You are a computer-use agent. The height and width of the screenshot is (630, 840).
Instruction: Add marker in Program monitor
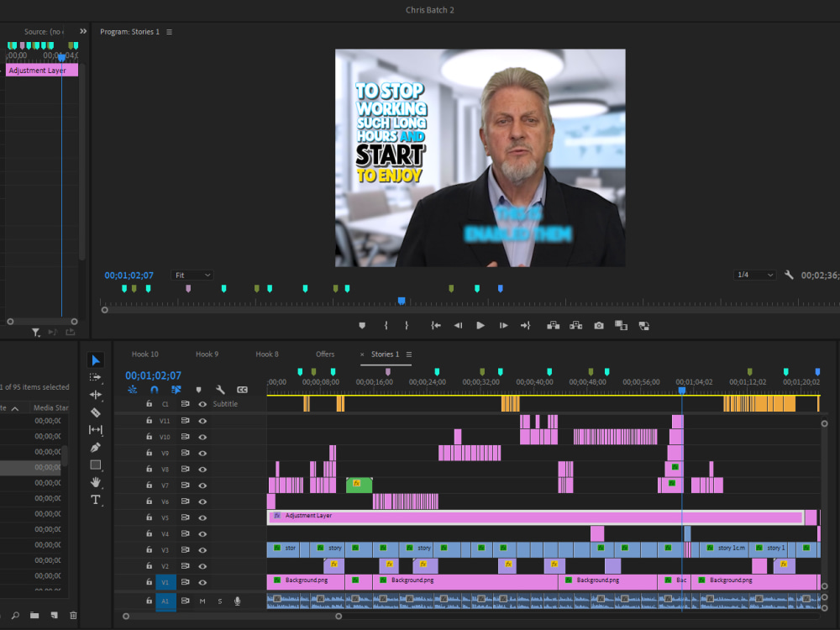click(362, 325)
